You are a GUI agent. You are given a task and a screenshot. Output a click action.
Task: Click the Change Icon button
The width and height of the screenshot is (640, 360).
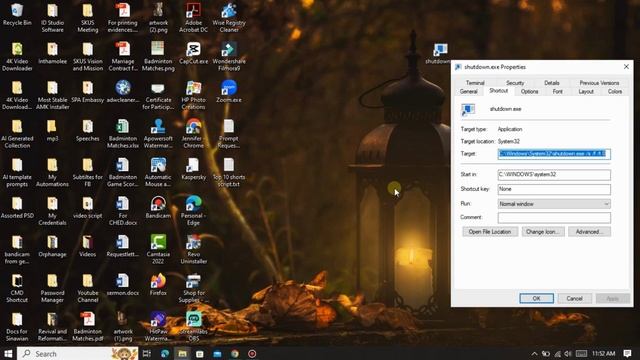point(543,231)
